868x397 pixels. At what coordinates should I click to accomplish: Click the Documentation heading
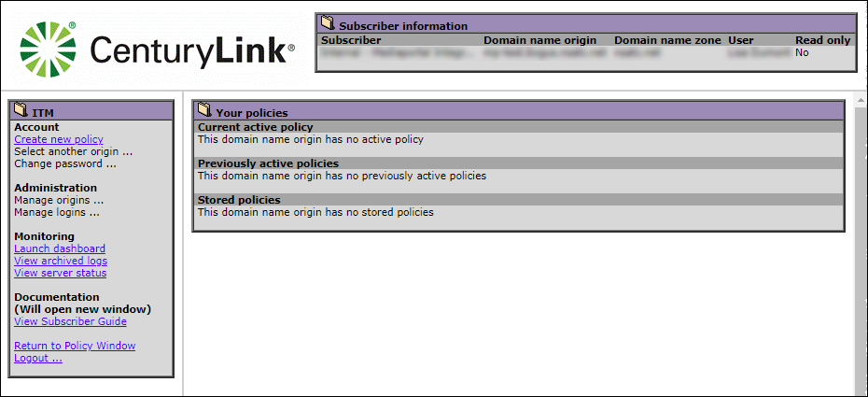(x=57, y=297)
